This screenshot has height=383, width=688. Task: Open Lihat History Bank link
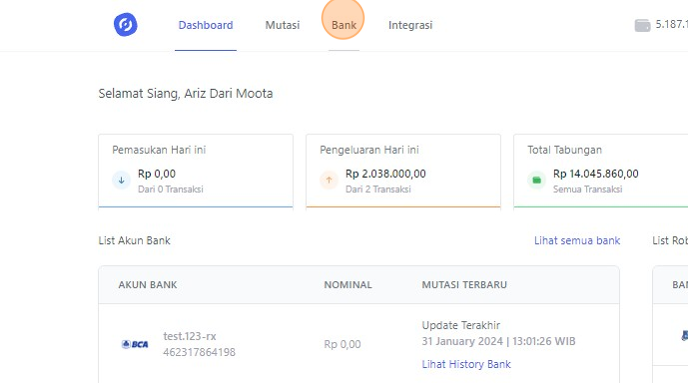click(466, 364)
